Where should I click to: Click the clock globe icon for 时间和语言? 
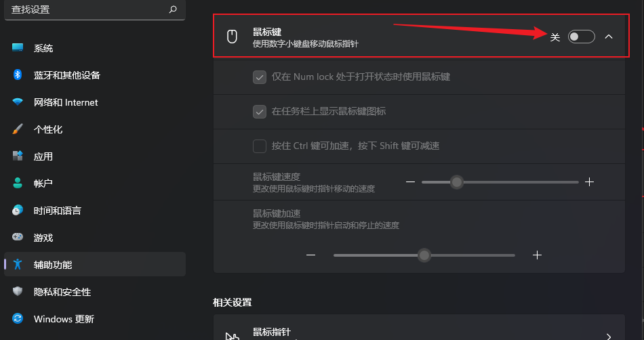pos(17,210)
